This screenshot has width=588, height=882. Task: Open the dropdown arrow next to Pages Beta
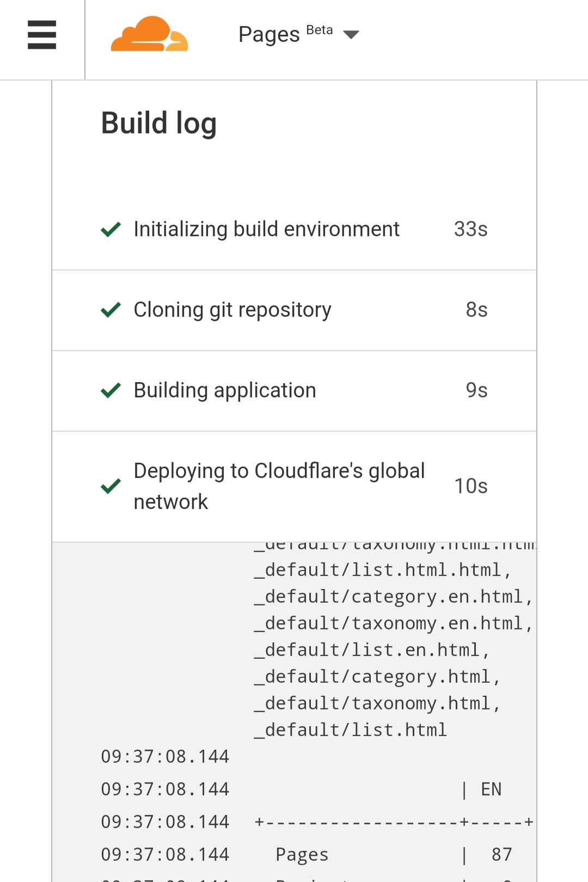click(x=351, y=35)
